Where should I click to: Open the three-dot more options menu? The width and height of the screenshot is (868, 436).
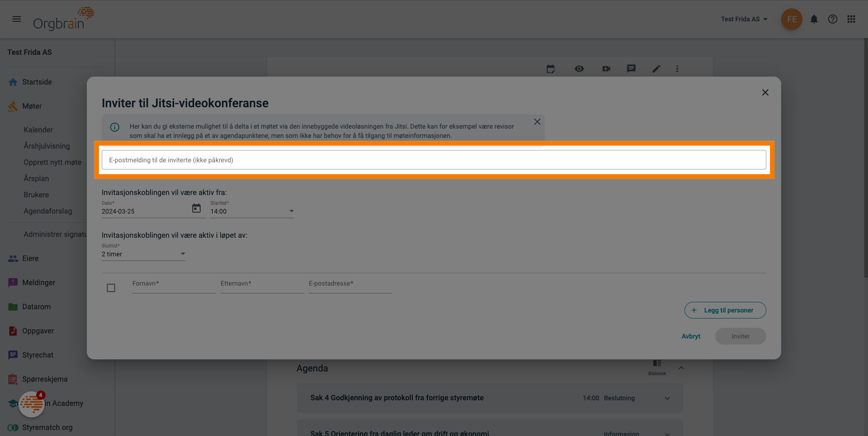(677, 69)
